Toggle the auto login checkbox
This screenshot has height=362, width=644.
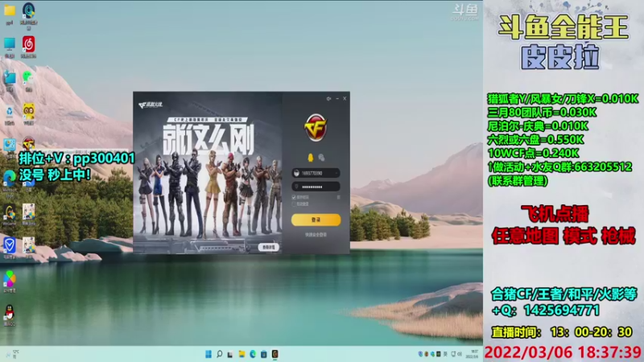click(x=294, y=204)
